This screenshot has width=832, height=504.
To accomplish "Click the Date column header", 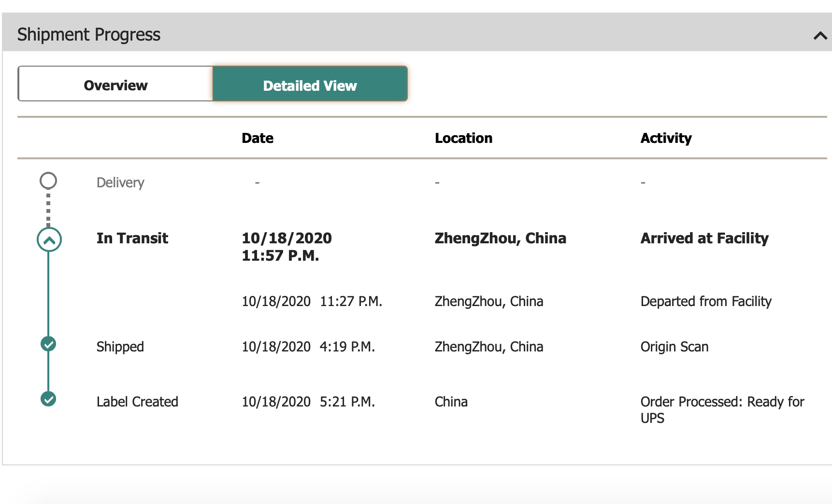I will click(258, 138).
